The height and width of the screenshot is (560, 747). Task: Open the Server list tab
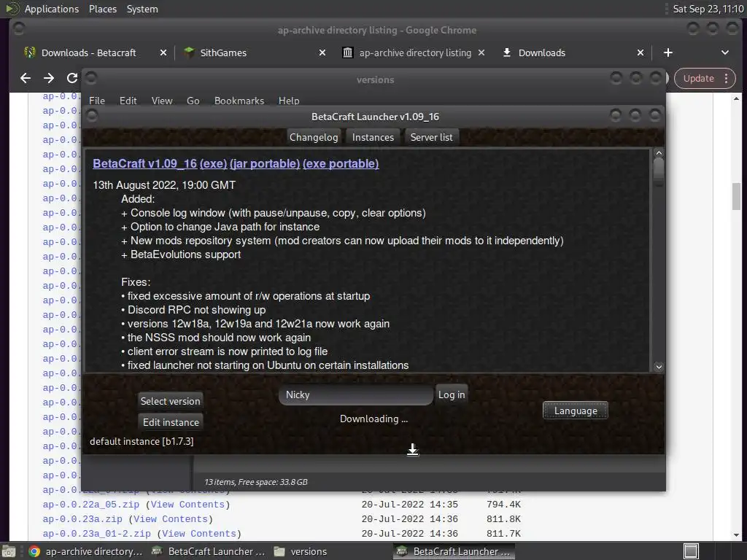(432, 137)
